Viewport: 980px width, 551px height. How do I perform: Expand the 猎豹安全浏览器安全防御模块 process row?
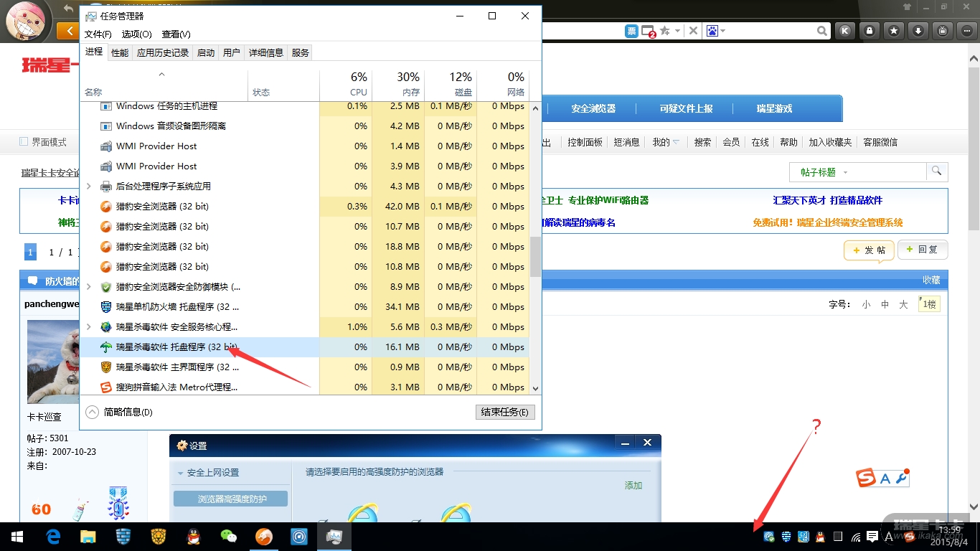tap(89, 287)
